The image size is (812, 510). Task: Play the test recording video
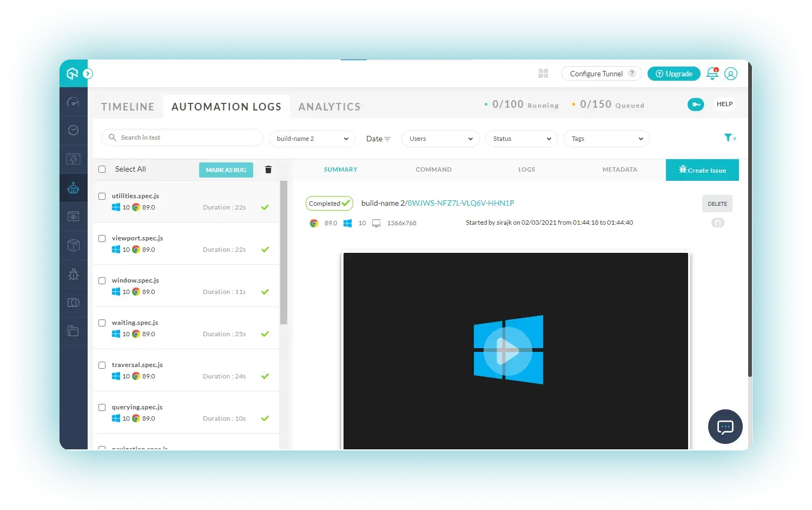click(x=508, y=351)
